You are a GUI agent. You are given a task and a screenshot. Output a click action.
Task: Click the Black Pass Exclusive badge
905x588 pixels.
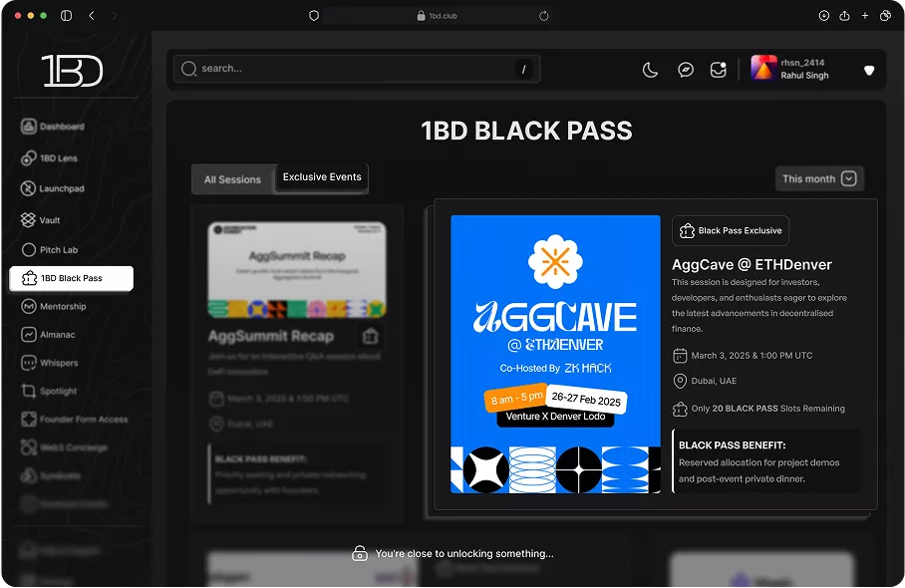point(731,231)
